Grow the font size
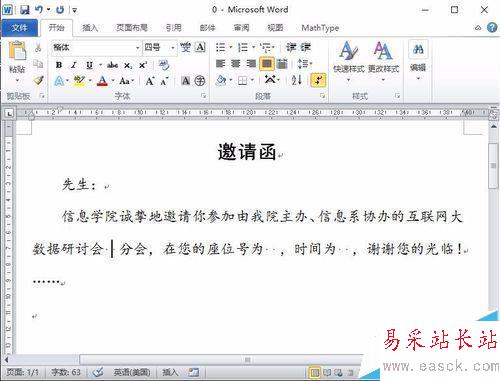The width and height of the screenshot is (500, 381). [x=150, y=81]
